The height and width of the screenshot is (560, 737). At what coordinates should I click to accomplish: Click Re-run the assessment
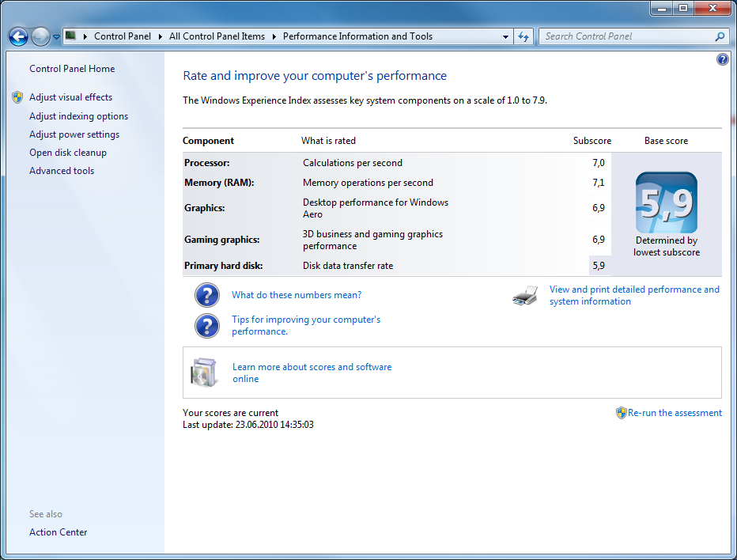(x=675, y=413)
